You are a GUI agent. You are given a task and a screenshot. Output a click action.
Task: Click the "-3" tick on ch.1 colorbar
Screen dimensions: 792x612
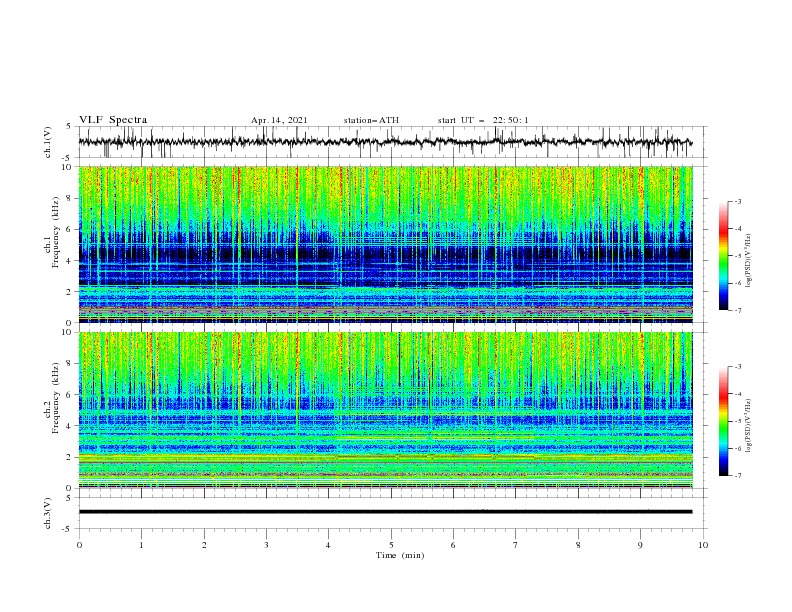click(x=738, y=201)
